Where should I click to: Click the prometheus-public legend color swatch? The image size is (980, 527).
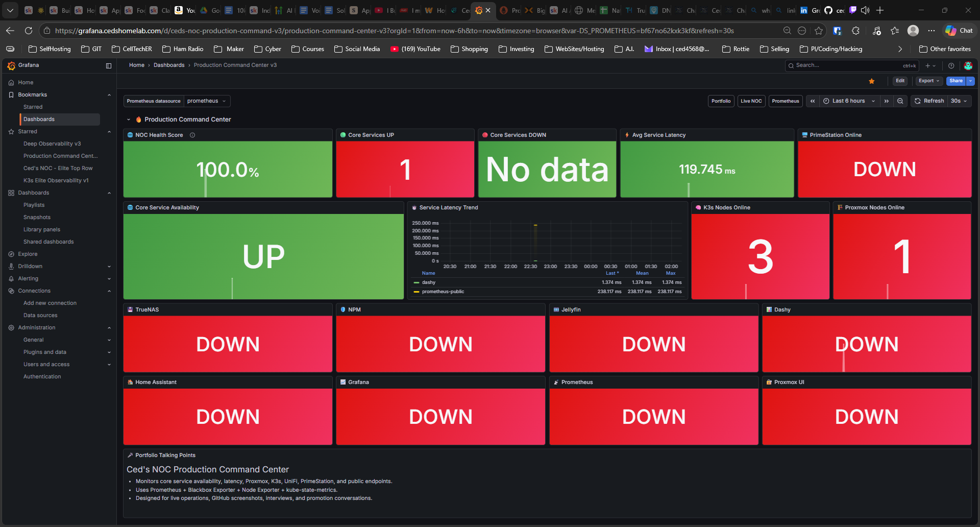[416, 292]
